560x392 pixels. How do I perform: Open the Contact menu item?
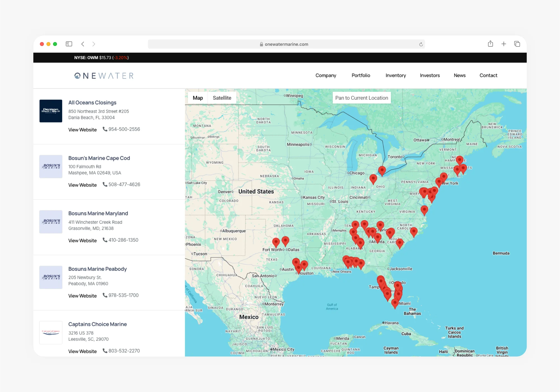click(x=488, y=75)
